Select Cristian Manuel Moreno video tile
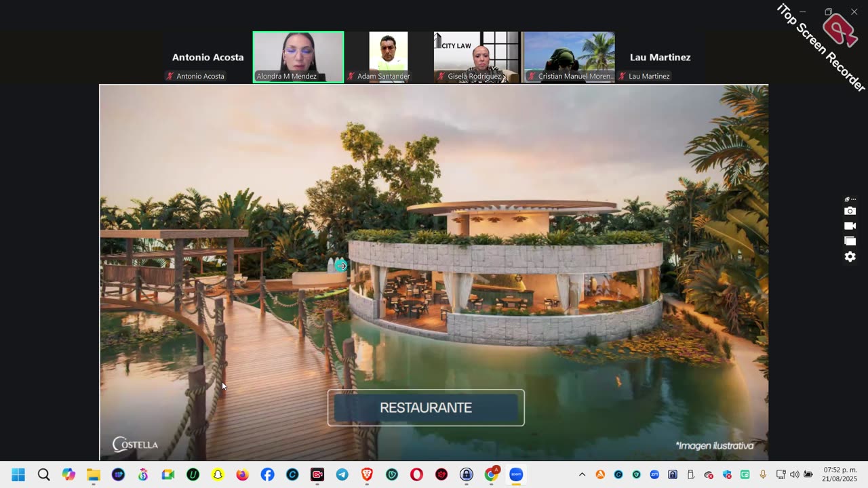The width and height of the screenshot is (868, 488). [569, 57]
